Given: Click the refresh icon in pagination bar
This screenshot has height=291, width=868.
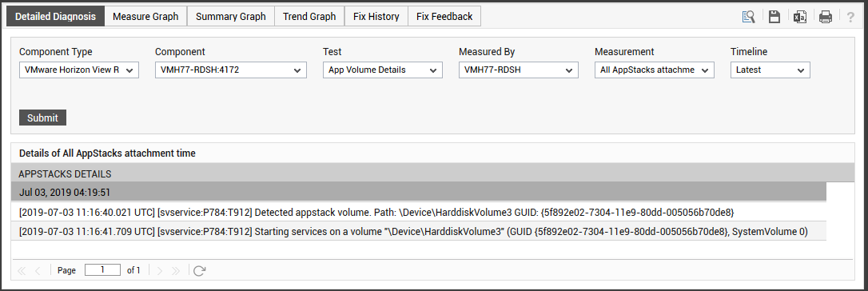Looking at the screenshot, I should [200, 270].
